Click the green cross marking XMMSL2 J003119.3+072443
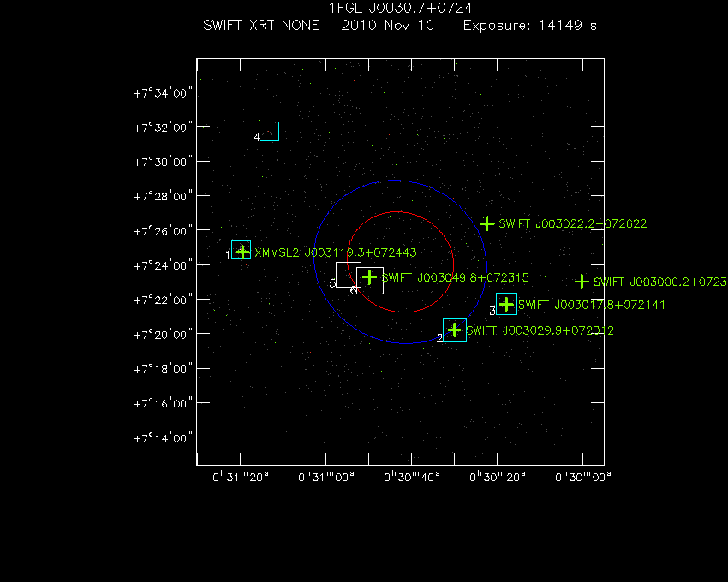728x582 pixels. click(242, 252)
